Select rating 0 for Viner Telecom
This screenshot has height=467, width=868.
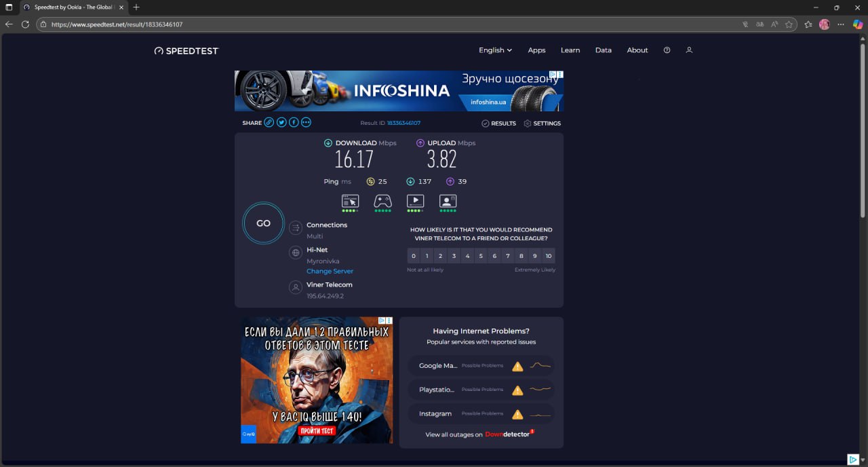point(414,256)
